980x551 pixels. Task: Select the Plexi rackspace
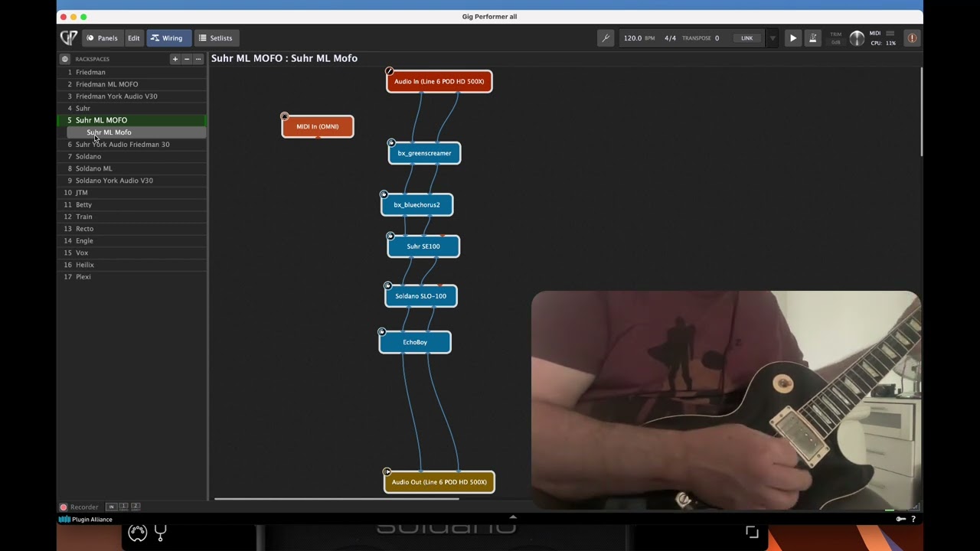pyautogui.click(x=132, y=277)
